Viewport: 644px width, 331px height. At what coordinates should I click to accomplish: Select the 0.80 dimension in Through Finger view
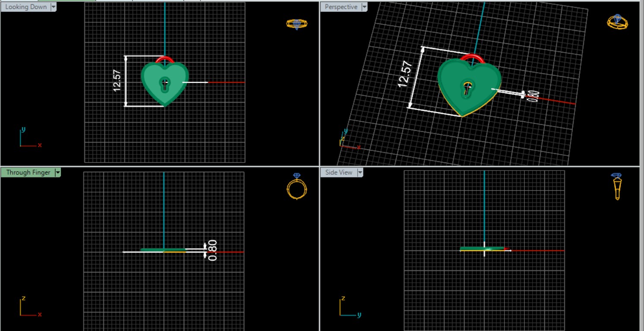pos(213,250)
